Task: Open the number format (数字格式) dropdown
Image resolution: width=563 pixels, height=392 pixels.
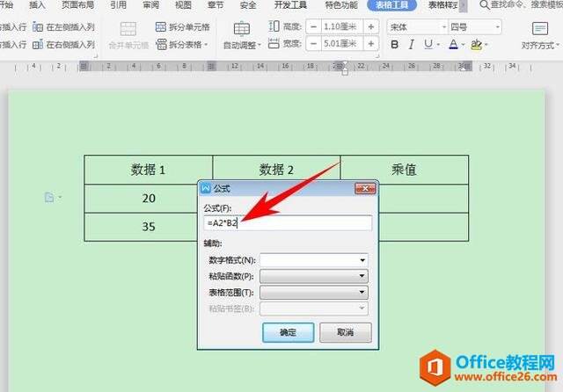Action: click(x=362, y=260)
